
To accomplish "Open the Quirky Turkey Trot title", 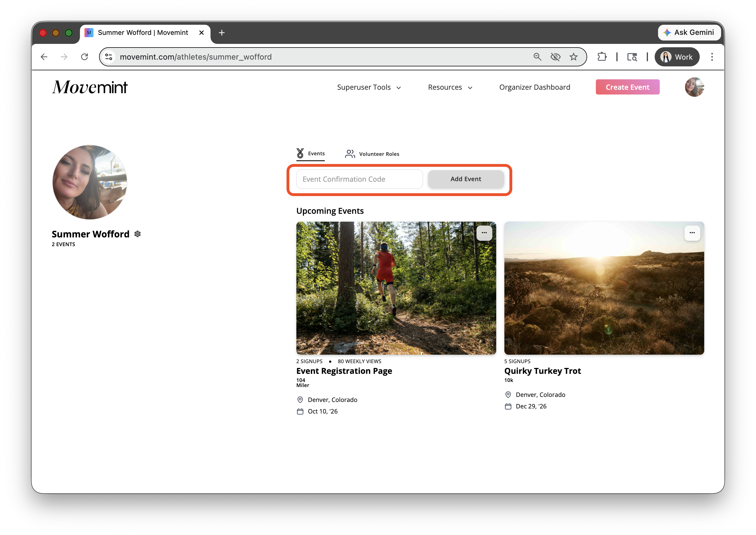I will tap(542, 371).
